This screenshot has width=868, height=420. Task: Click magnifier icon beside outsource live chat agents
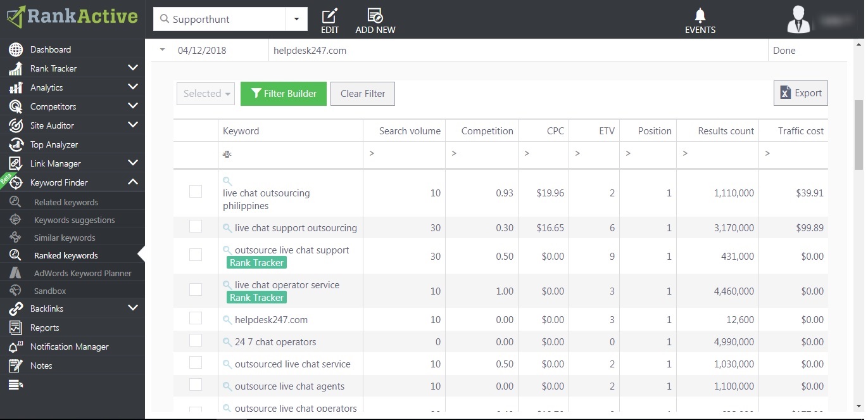pyautogui.click(x=227, y=386)
